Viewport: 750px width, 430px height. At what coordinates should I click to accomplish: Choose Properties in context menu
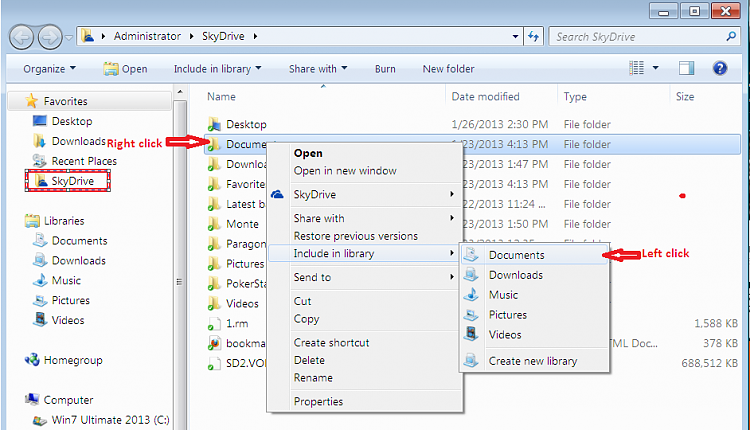[x=318, y=401]
